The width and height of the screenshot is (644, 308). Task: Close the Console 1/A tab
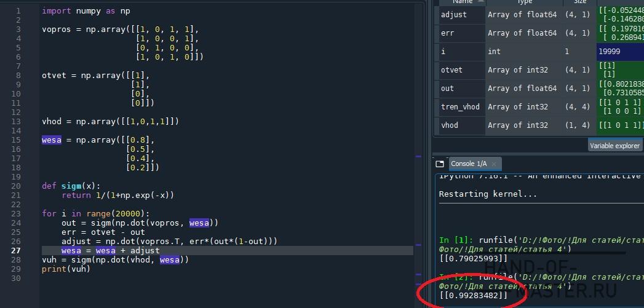(495, 164)
